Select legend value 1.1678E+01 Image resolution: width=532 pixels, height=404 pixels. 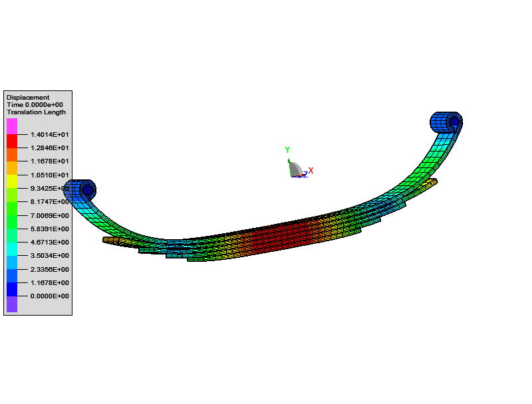tap(49, 161)
